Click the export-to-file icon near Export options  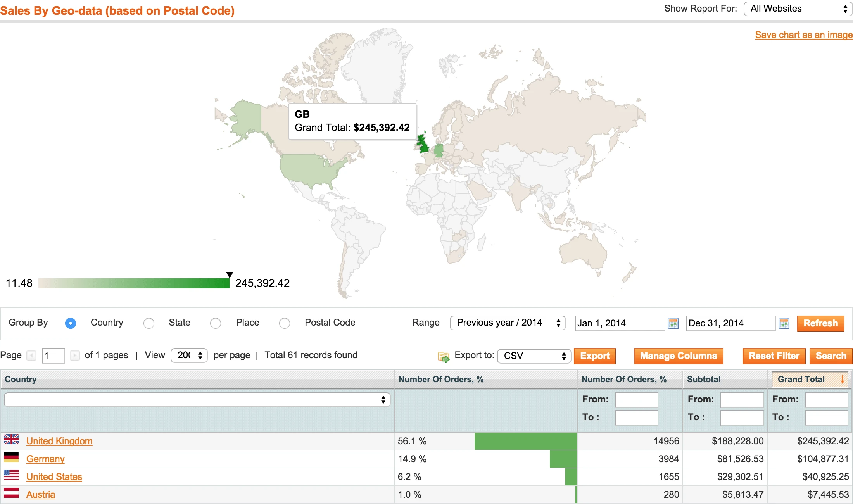[443, 356]
